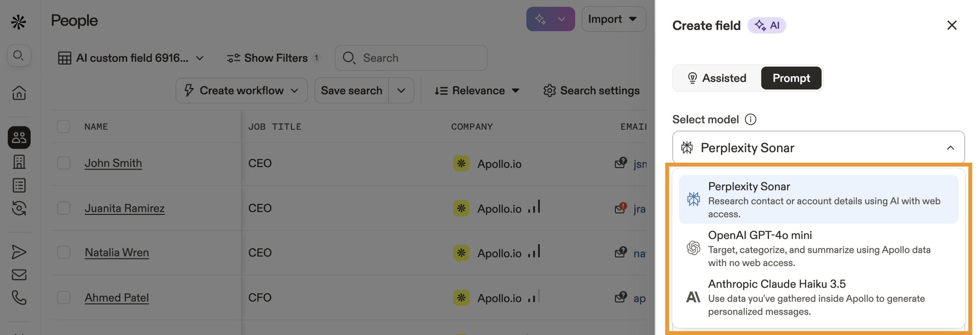This screenshot has width=980, height=335.
Task: Open Companies via the building icon
Action: click(x=19, y=162)
